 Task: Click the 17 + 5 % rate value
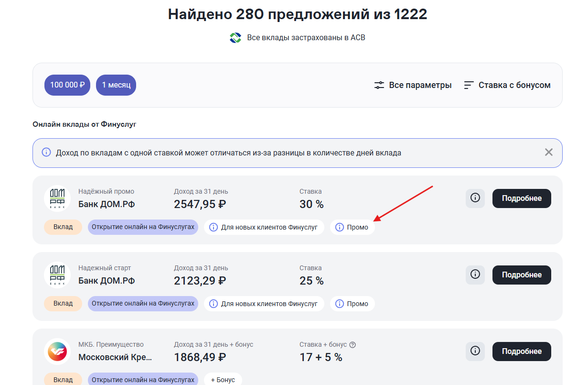pyautogui.click(x=321, y=357)
